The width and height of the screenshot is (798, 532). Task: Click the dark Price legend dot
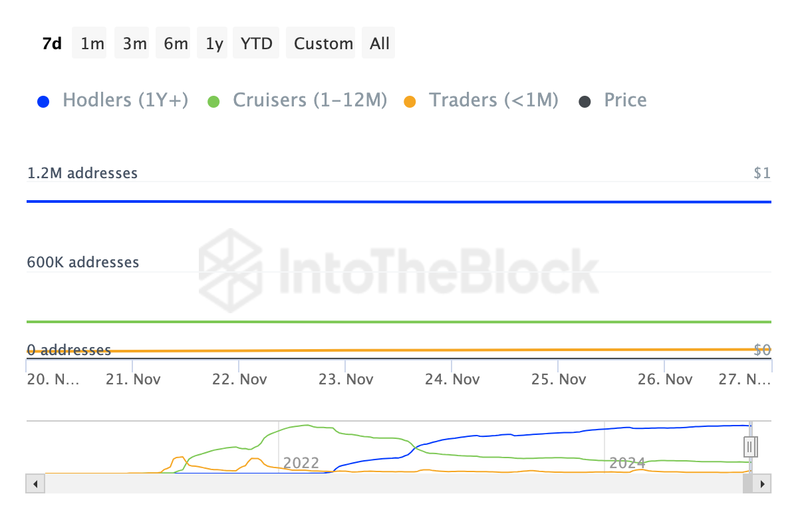coord(585,102)
